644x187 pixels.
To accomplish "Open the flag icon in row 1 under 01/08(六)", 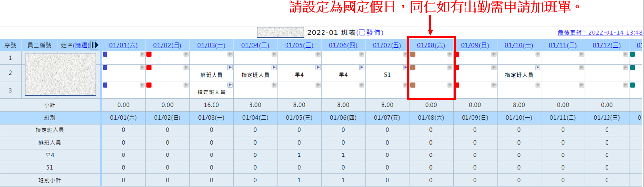I will pyautogui.click(x=450, y=54).
